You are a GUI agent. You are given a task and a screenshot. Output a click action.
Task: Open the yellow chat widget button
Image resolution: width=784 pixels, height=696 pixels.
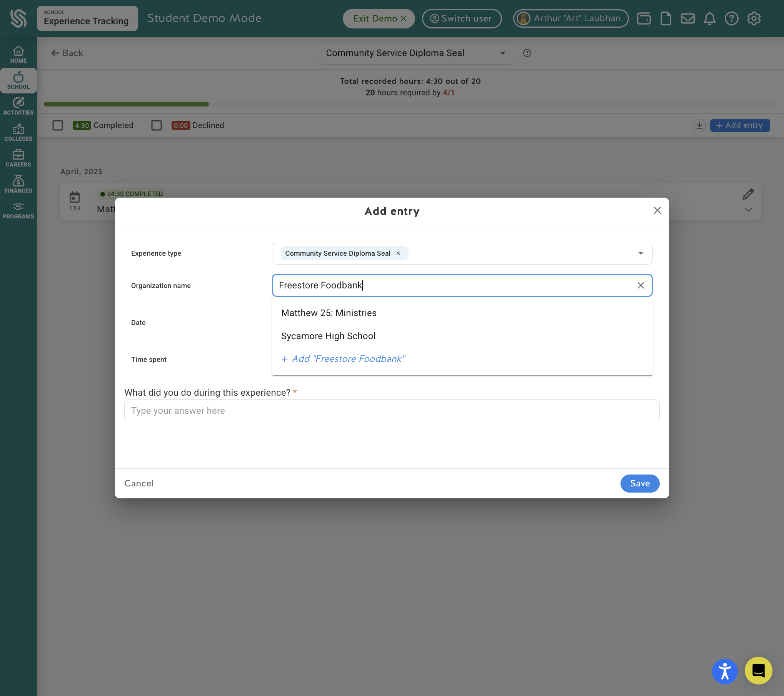(x=758, y=670)
